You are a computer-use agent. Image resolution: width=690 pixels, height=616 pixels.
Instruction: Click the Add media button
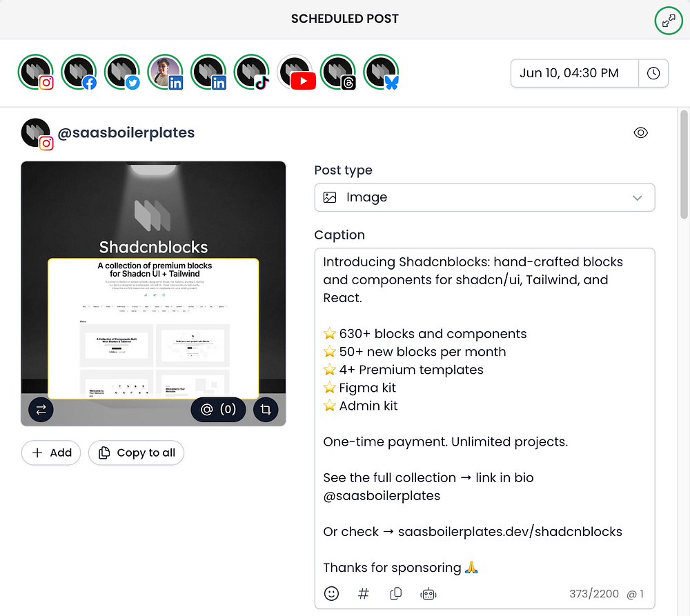pos(51,453)
